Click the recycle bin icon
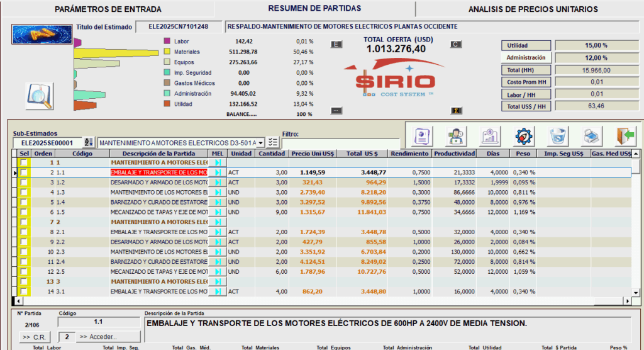This screenshot has height=350, width=644. [558, 136]
